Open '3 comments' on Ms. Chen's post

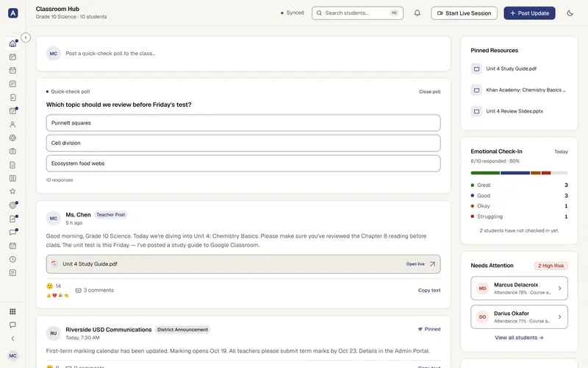95,290
